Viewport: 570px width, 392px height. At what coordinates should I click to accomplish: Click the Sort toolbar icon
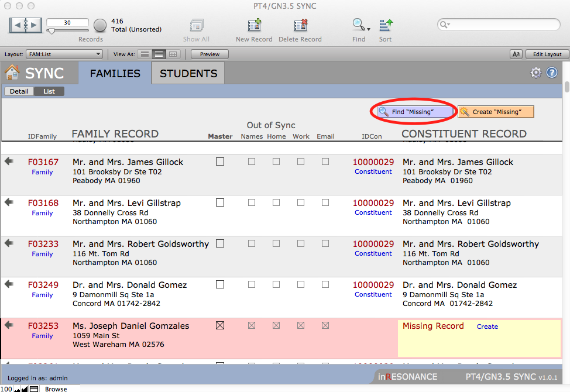tap(386, 26)
